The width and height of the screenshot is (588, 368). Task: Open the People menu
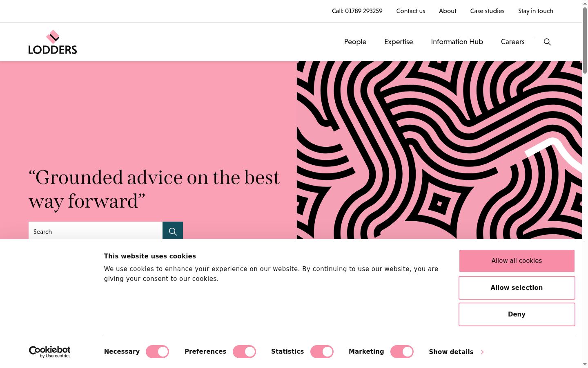pos(355,42)
